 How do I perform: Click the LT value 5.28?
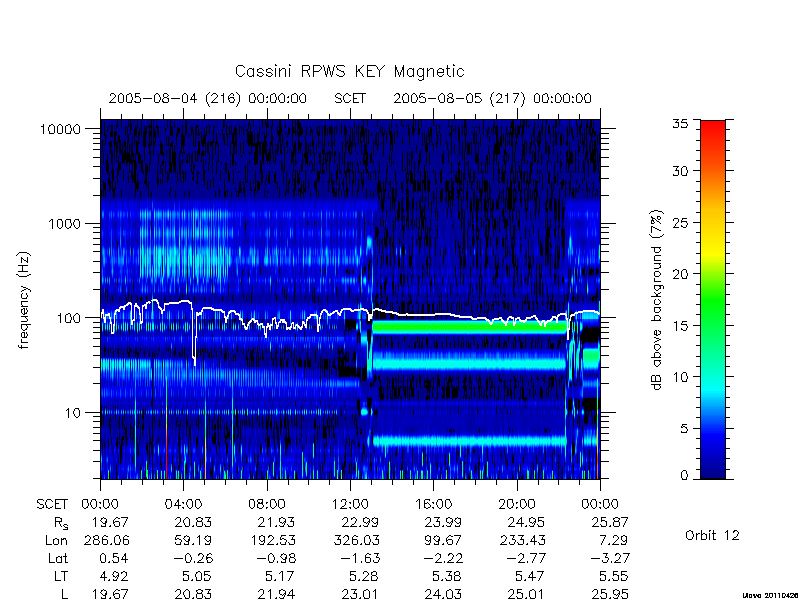click(x=364, y=577)
